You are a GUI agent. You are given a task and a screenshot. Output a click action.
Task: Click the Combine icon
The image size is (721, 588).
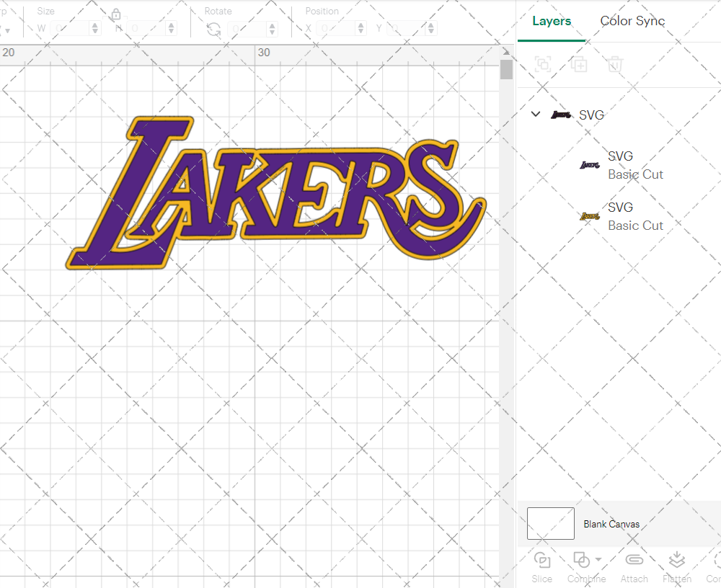pos(582,560)
